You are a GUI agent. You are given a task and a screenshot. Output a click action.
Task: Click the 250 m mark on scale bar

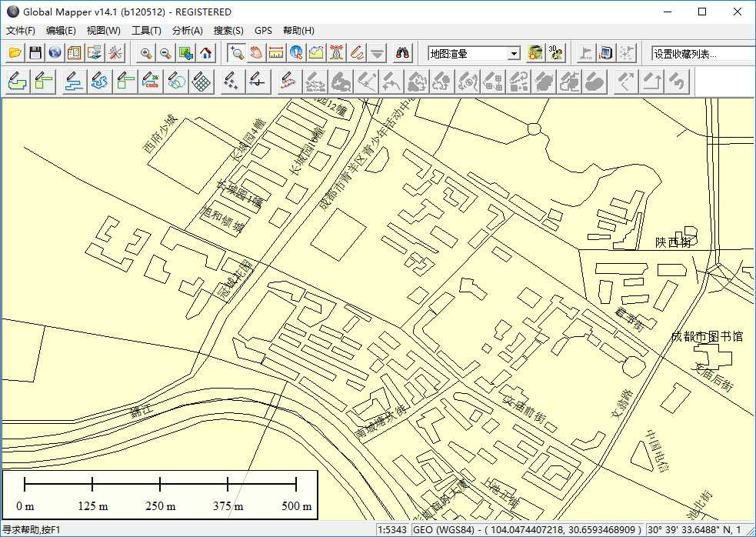point(160,506)
